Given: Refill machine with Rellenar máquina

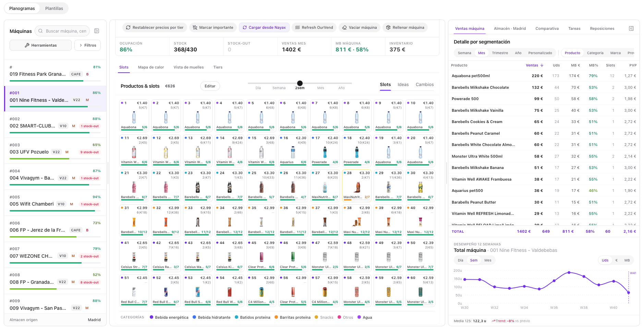Looking at the screenshot, I should 405,27.
